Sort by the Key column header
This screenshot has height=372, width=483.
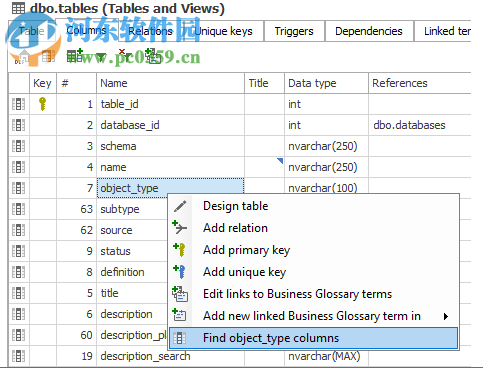point(43,83)
